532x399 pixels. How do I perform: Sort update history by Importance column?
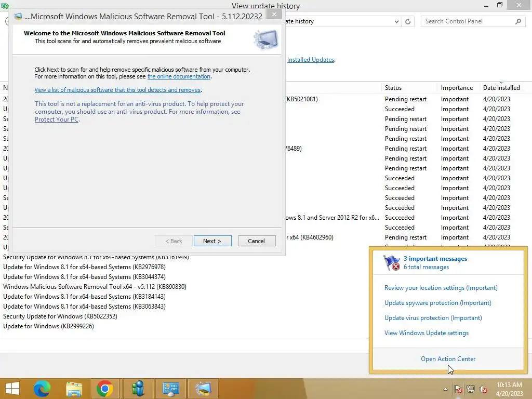point(458,87)
